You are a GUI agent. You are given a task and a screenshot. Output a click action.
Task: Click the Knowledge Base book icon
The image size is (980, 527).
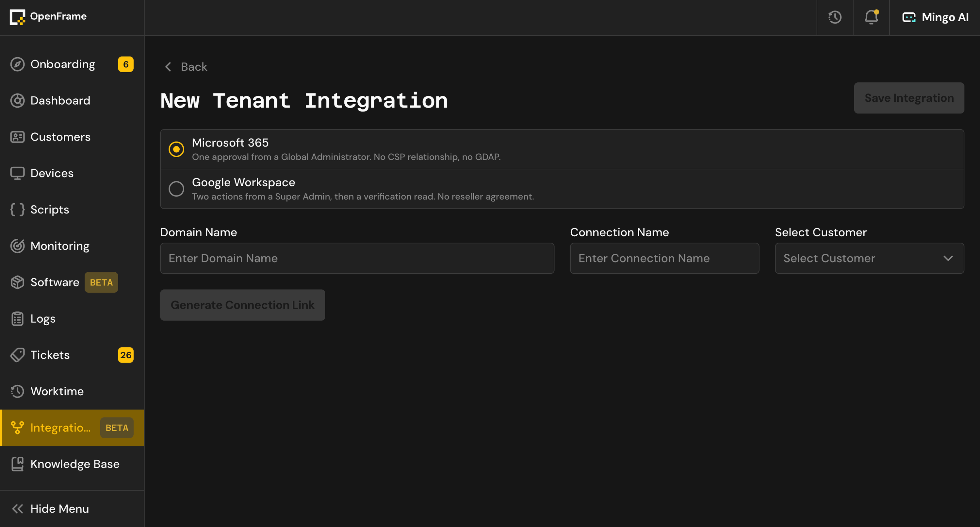pyautogui.click(x=18, y=464)
